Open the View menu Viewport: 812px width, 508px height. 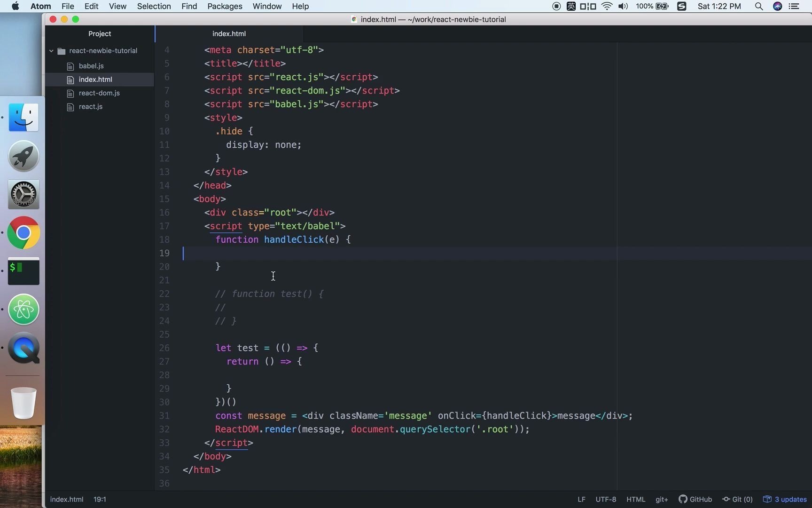(117, 6)
